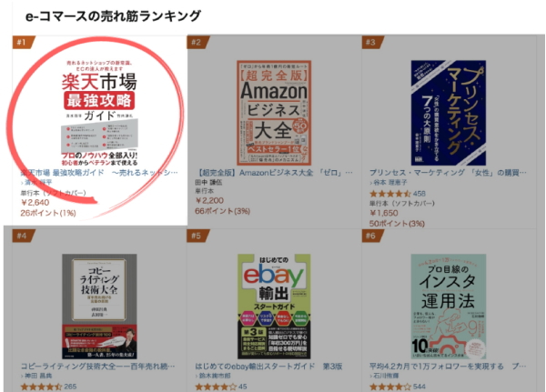The height and width of the screenshot is (392, 546).
Task: Open the 【超完全版】Amazonビジネス大全 title link
Action: pyautogui.click(x=274, y=172)
